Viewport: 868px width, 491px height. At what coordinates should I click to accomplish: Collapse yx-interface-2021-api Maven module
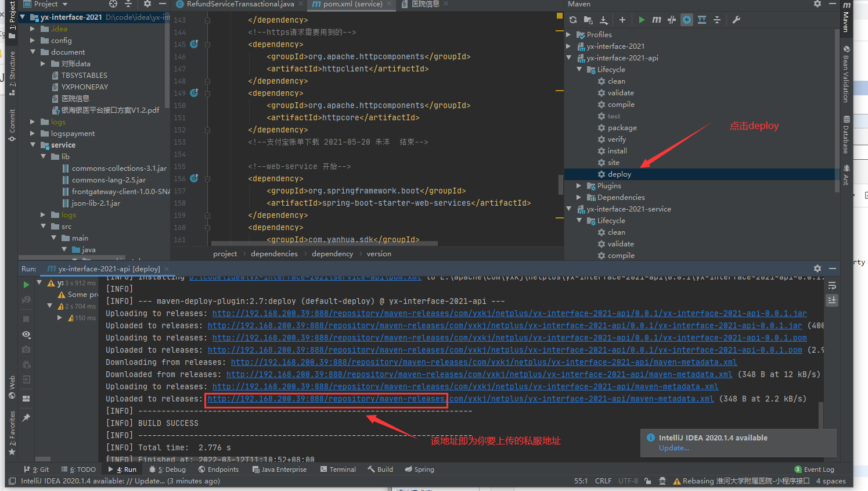point(568,58)
